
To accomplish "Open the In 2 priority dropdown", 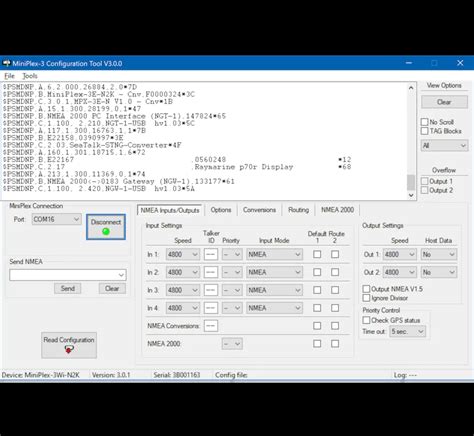I will [x=232, y=272].
